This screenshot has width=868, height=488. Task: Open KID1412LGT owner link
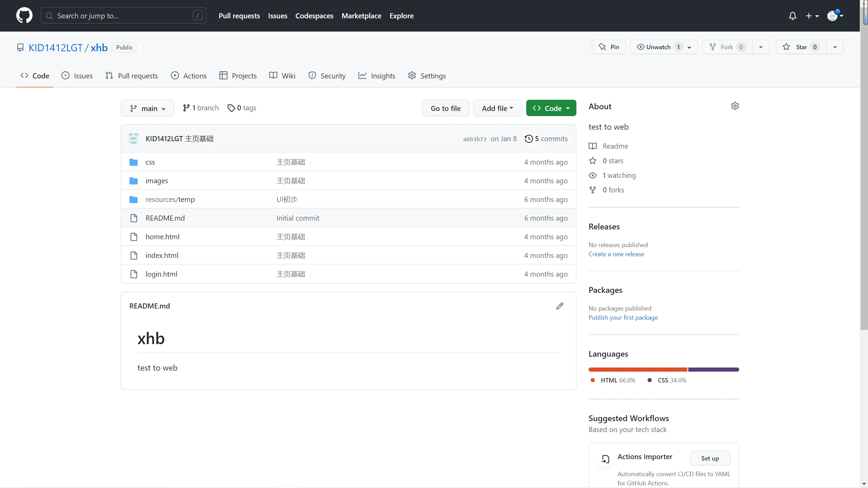(x=56, y=48)
